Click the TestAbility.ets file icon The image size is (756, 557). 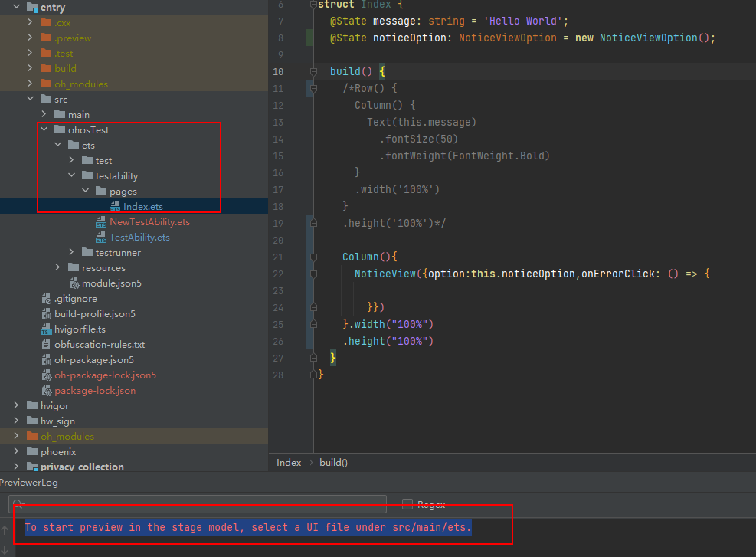click(x=101, y=238)
